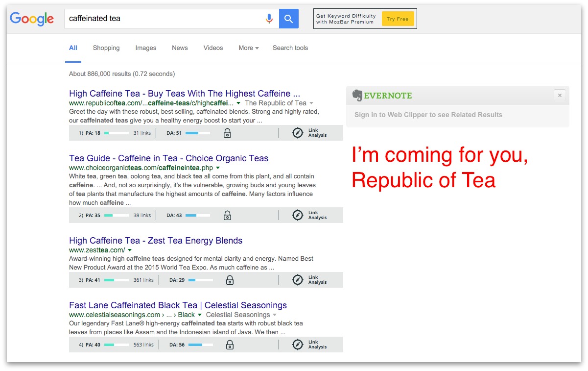The width and height of the screenshot is (588, 371).
Task: Expand green arrow next to zesttea.com URL
Action: [x=130, y=250]
